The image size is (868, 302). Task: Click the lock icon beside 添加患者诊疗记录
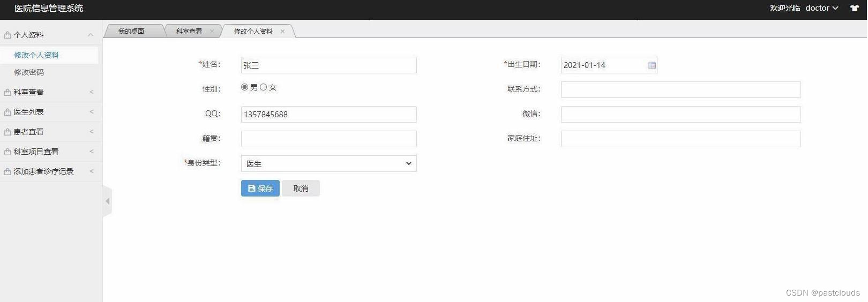pyautogui.click(x=8, y=171)
